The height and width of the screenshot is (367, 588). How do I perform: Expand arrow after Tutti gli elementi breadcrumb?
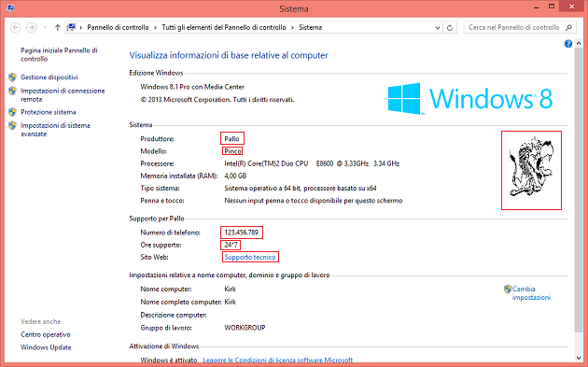coord(292,27)
